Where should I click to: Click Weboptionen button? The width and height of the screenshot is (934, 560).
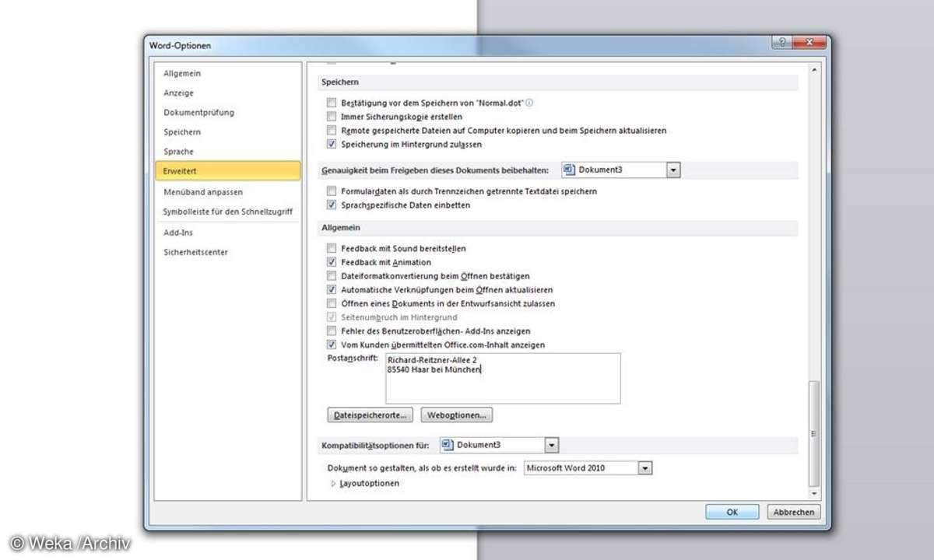pos(457,415)
